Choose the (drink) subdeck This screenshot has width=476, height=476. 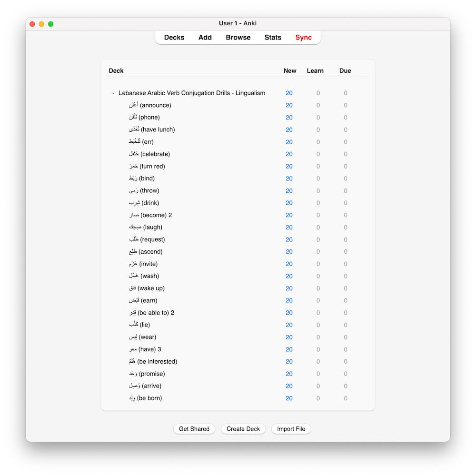(144, 203)
